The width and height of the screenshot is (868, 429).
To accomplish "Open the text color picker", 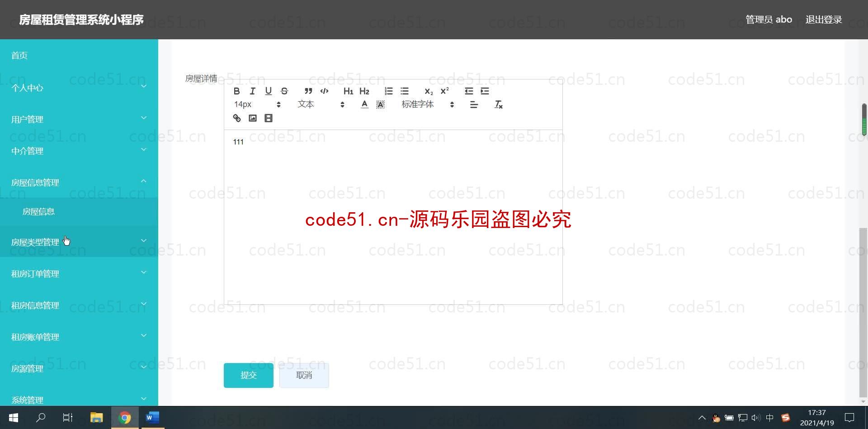I will 364,105.
